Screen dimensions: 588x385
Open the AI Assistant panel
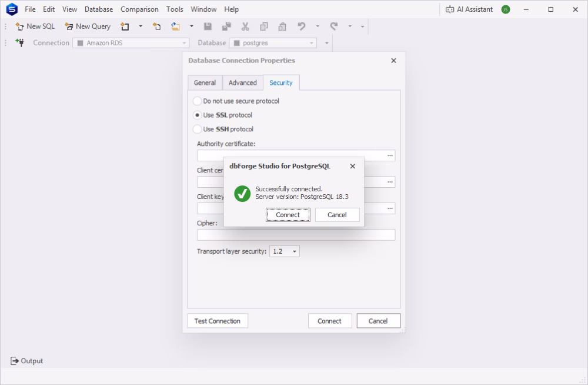tap(469, 9)
